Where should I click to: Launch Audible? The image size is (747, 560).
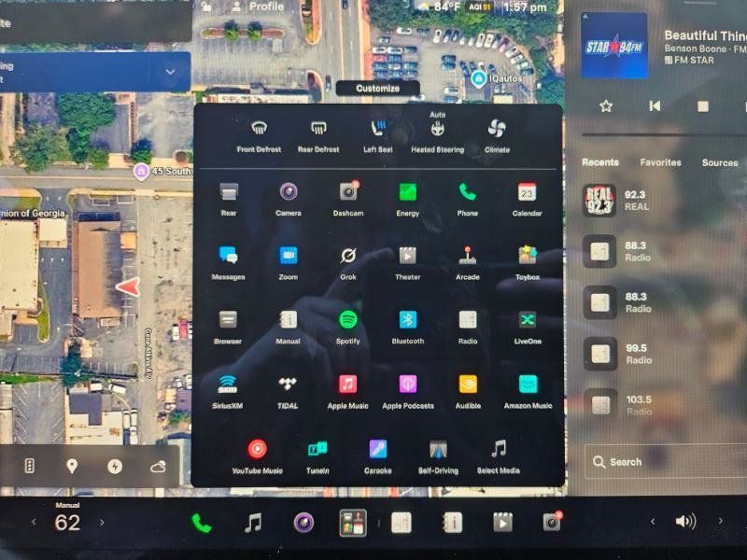coord(468,385)
